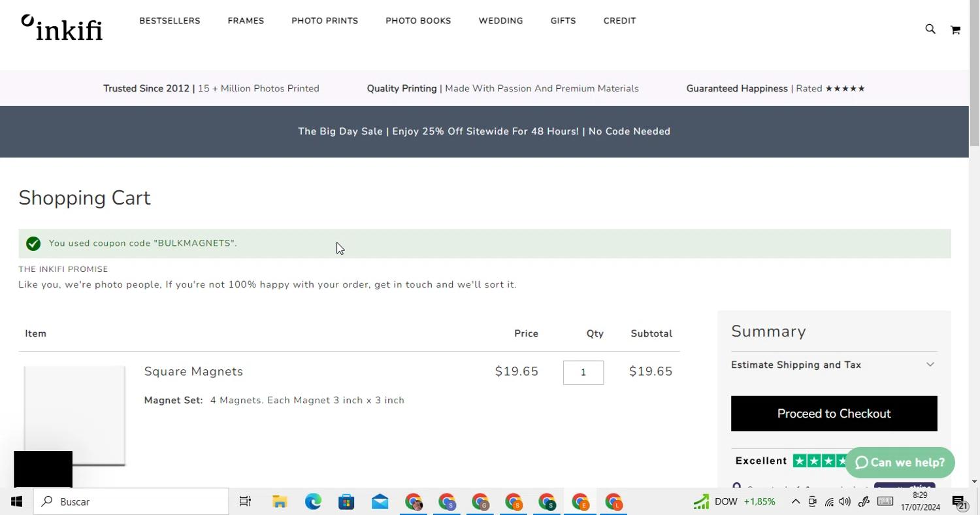Click the green coupon success checkmark icon
980x515 pixels.
point(33,244)
